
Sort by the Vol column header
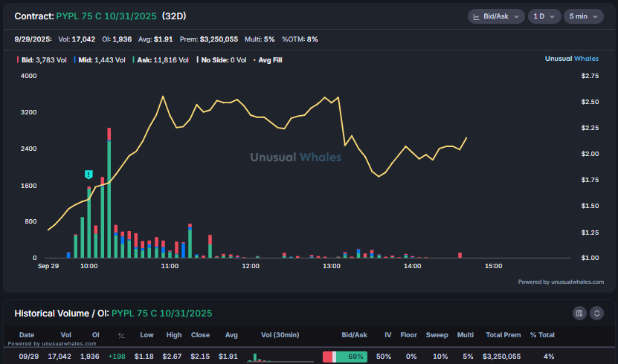tap(65, 336)
